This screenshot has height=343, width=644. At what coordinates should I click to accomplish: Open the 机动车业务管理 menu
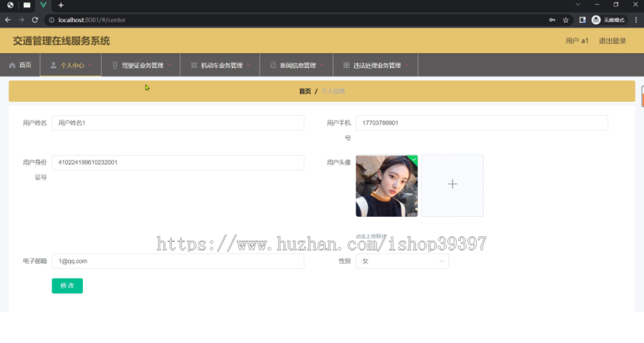pyautogui.click(x=220, y=65)
